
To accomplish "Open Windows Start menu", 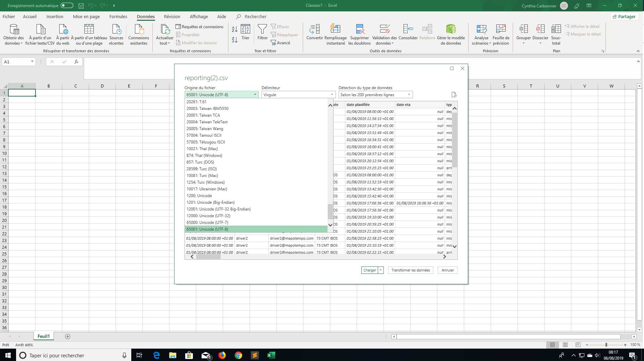I will (8, 355).
